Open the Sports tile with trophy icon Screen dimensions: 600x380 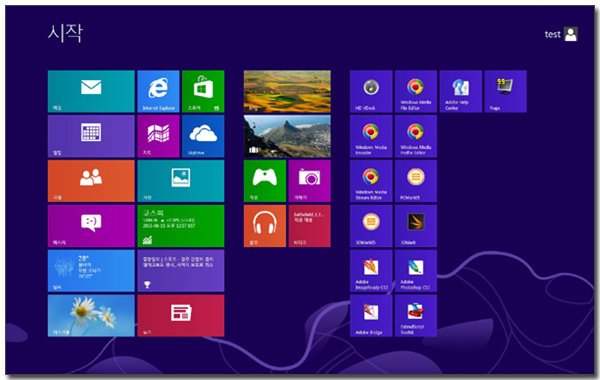click(x=181, y=271)
